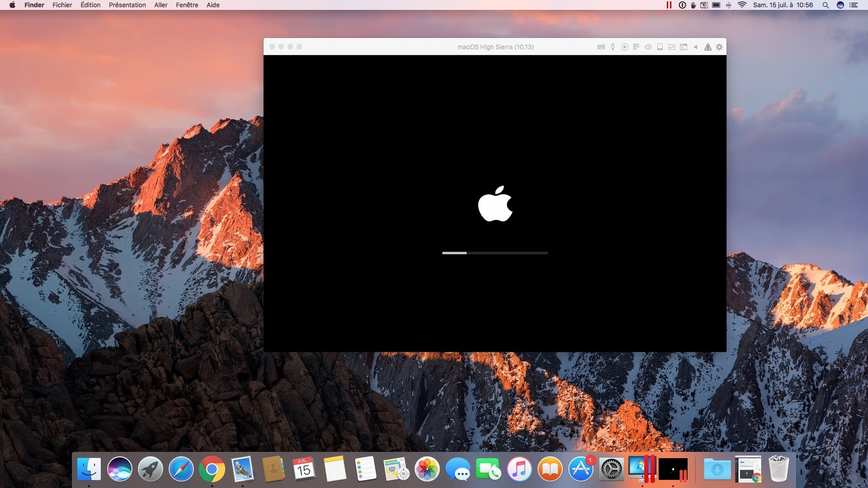Image resolution: width=868 pixels, height=488 pixels.
Task: Click the terminal console icon in VM toolbar
Action: click(684, 47)
